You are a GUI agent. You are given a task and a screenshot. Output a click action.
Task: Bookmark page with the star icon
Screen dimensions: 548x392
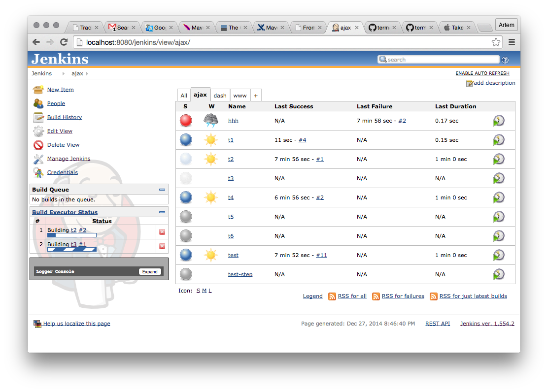pyautogui.click(x=496, y=42)
